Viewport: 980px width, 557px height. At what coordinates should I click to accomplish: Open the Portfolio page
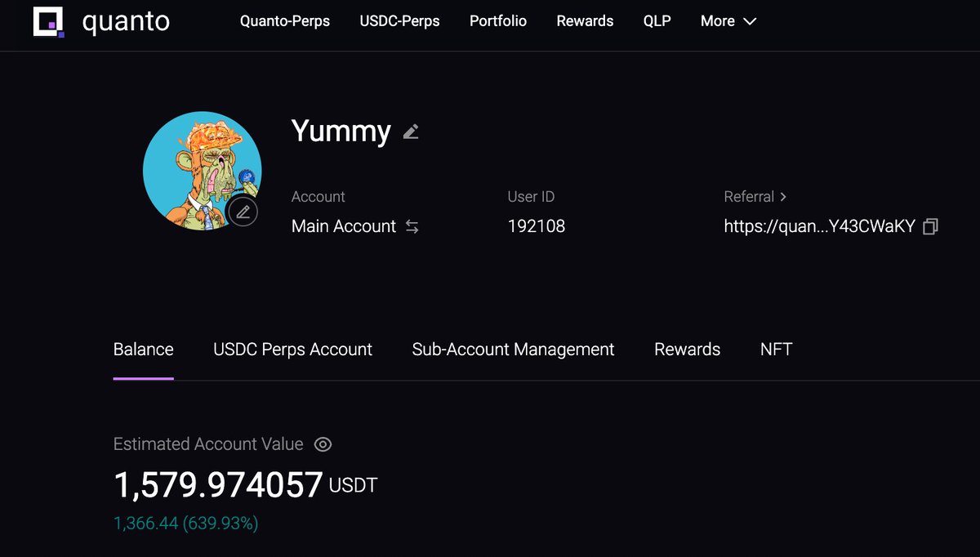pyautogui.click(x=498, y=21)
